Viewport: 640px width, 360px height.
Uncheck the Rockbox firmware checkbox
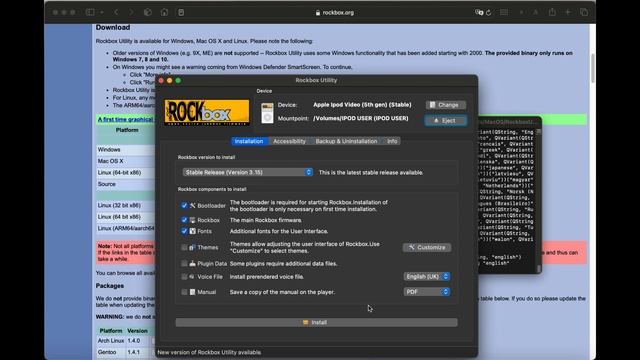point(184,220)
